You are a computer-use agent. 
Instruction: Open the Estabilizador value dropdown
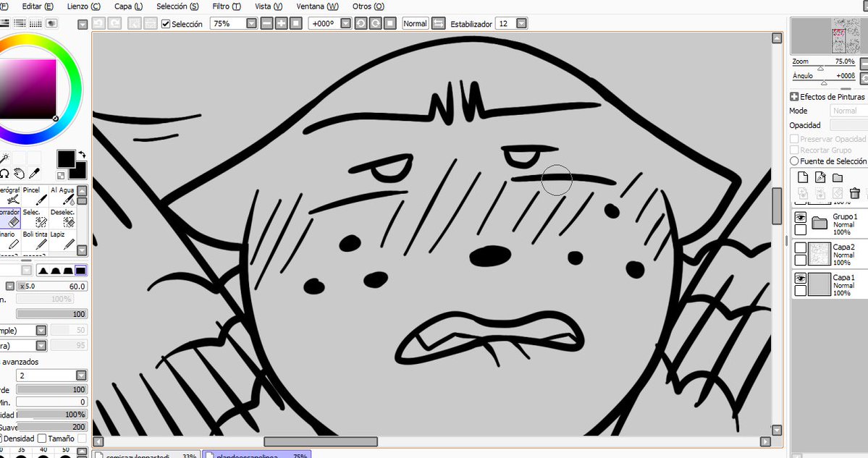(x=521, y=23)
